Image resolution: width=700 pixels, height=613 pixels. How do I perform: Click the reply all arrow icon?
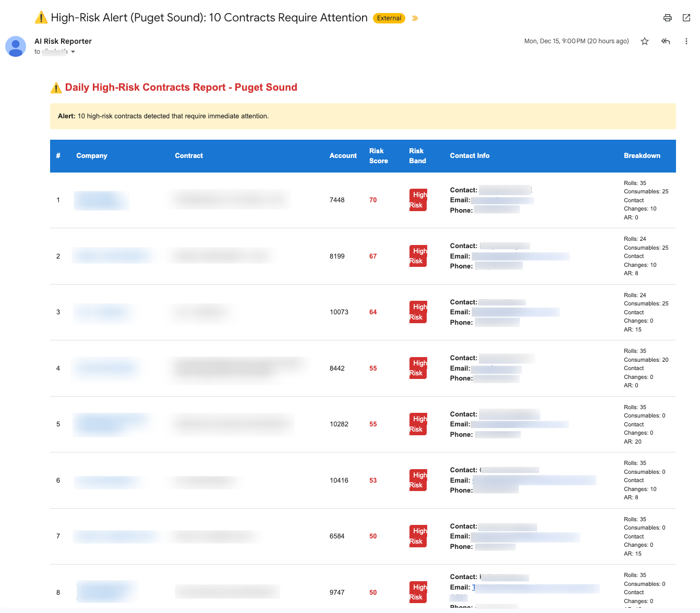[x=666, y=41]
